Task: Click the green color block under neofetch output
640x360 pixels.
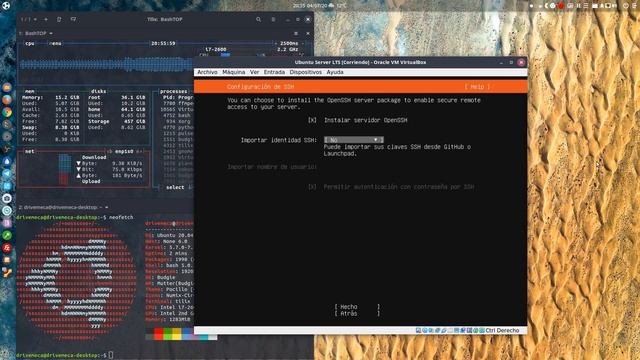Action: pos(168,335)
